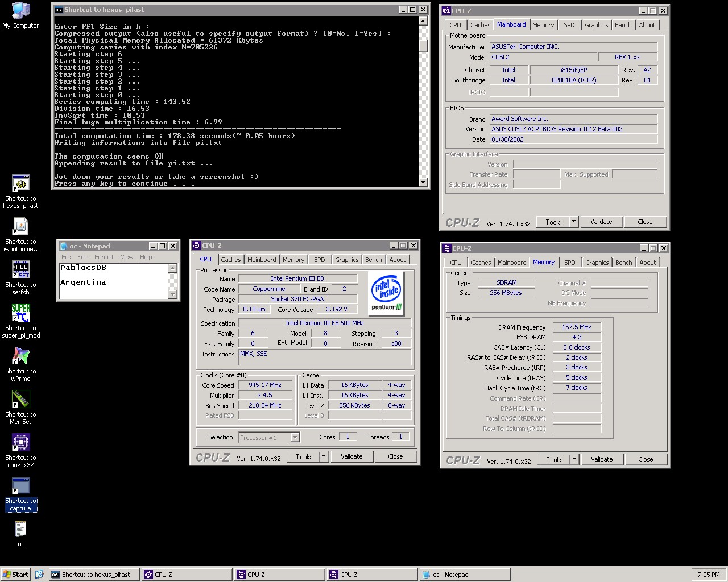Click the Notepad scrollbar up arrow

(x=173, y=268)
